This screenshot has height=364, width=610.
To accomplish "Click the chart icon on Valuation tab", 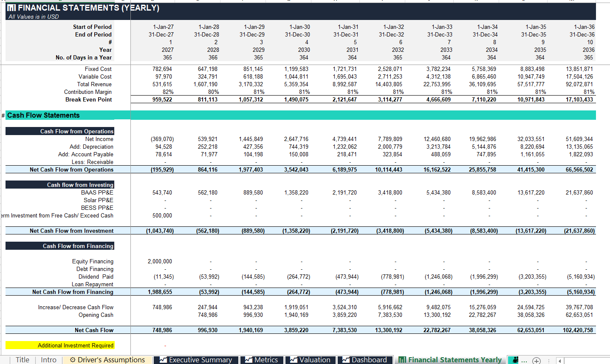I will coord(294,360).
